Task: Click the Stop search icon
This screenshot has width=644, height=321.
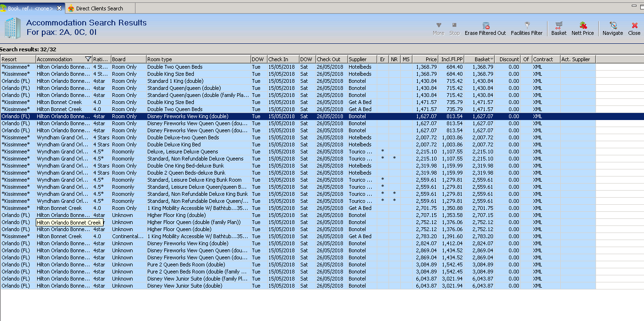Action: pyautogui.click(x=454, y=25)
